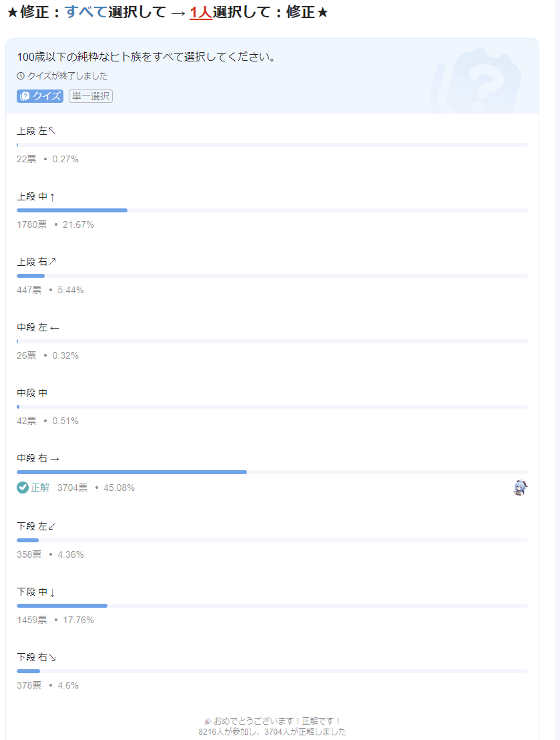Click the quiz cube icon badge

[x=25, y=96]
